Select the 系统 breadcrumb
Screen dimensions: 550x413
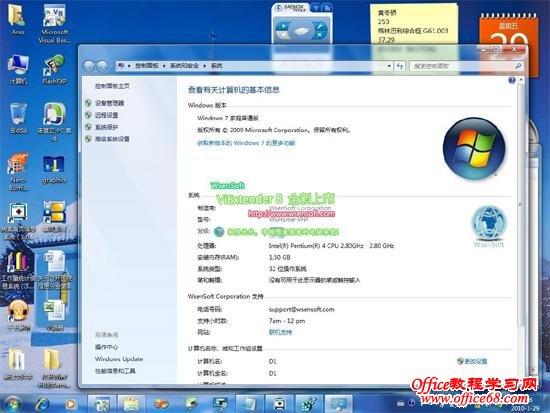pyautogui.click(x=216, y=66)
